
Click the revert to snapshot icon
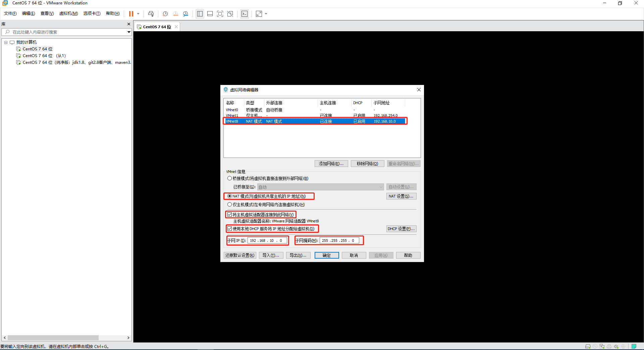coord(175,14)
